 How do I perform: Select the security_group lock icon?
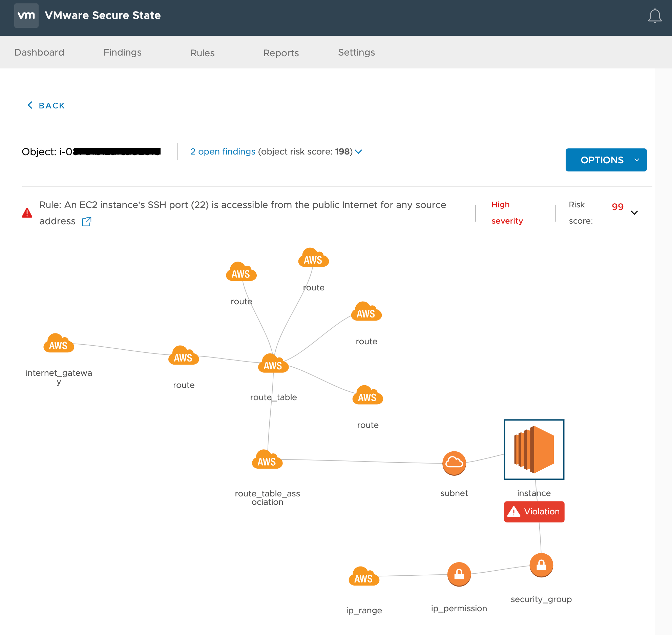pos(541,565)
